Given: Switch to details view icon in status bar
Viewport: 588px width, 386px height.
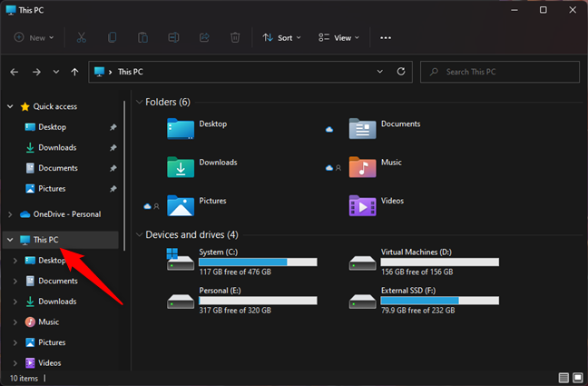Looking at the screenshot, I should click(x=563, y=378).
